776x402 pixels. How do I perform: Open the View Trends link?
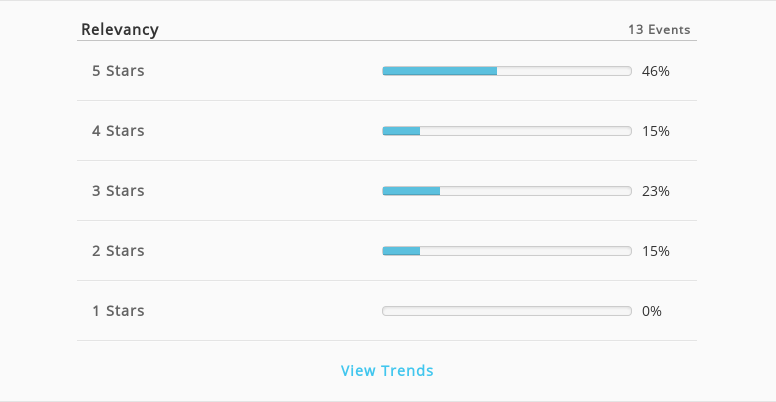pyautogui.click(x=387, y=370)
